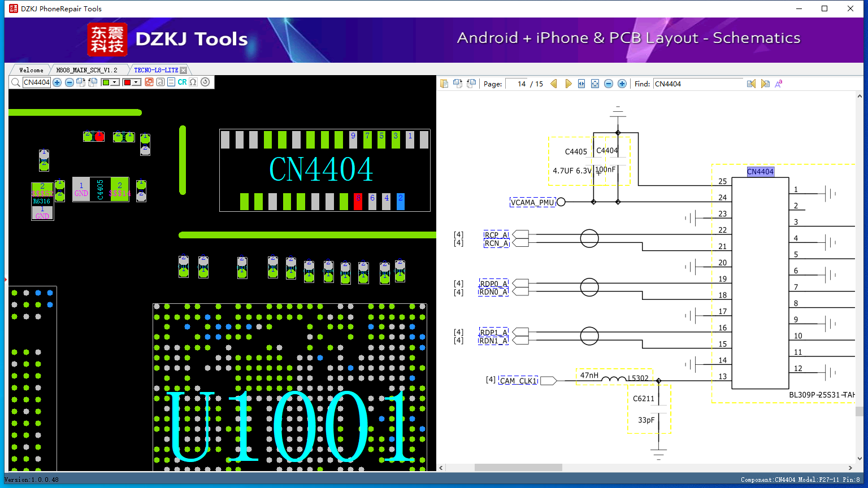Zoom in on the schematic
This screenshot has width=868, height=488.
coord(622,84)
